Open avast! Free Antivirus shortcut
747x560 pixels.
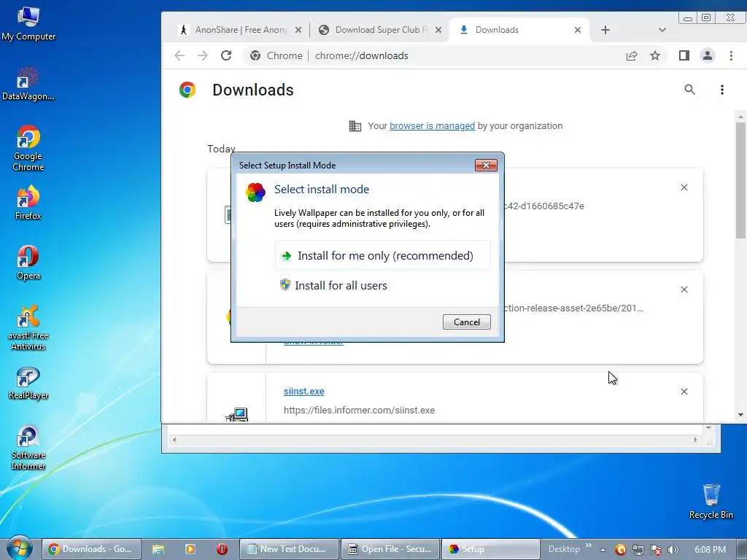[x=28, y=327]
